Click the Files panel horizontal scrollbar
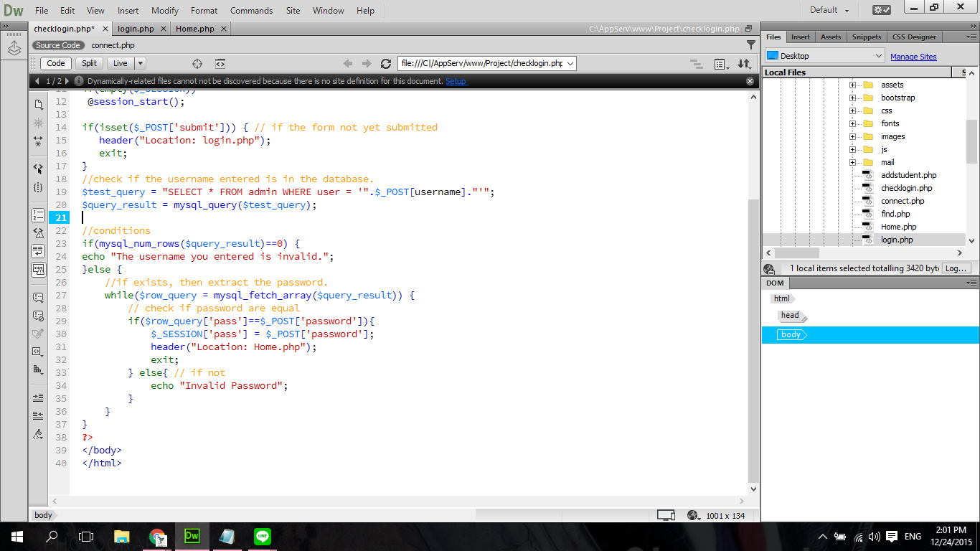 click(796, 253)
